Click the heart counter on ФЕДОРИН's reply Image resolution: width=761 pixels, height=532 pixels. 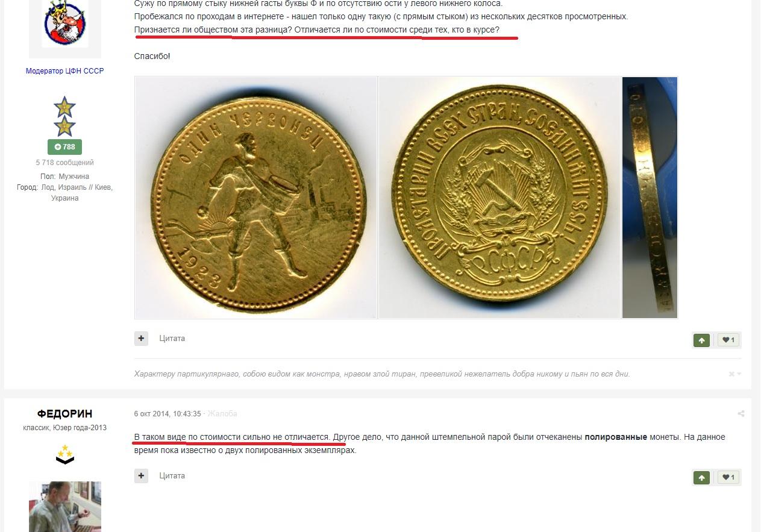click(x=729, y=478)
